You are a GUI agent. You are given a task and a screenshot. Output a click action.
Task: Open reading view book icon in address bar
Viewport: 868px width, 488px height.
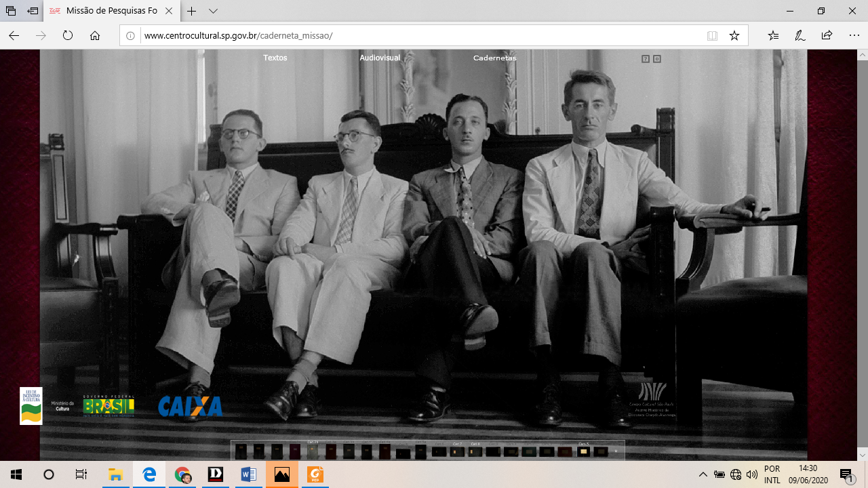[x=712, y=36]
